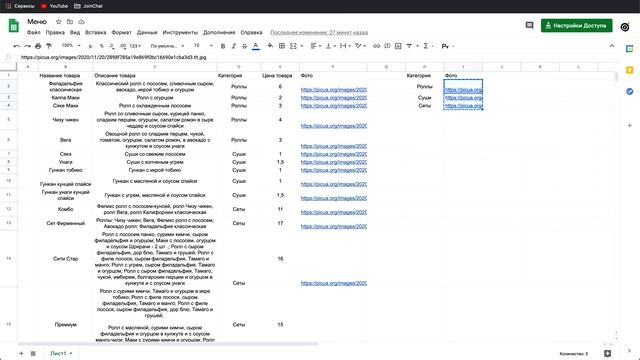This screenshot has height=360, width=640.
Task: Open the Справка menu
Action: click(251, 32)
